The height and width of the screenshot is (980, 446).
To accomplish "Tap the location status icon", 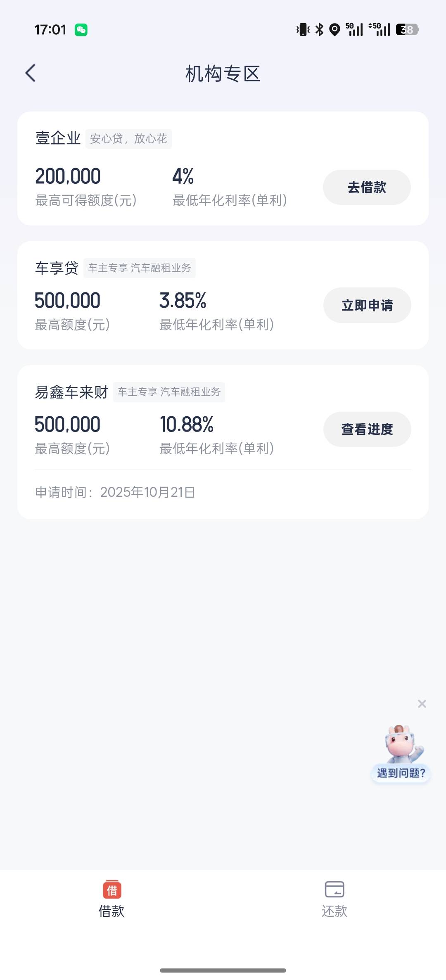I will [x=334, y=30].
